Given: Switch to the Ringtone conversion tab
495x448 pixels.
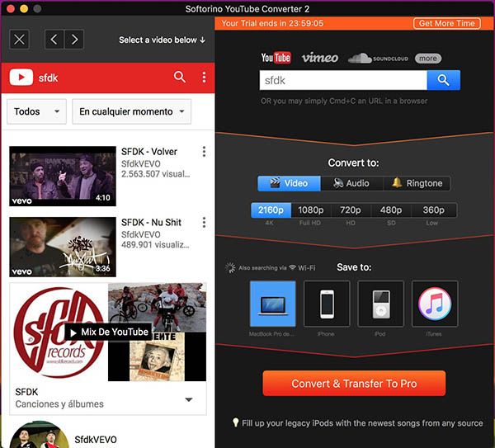Looking at the screenshot, I should (x=417, y=183).
